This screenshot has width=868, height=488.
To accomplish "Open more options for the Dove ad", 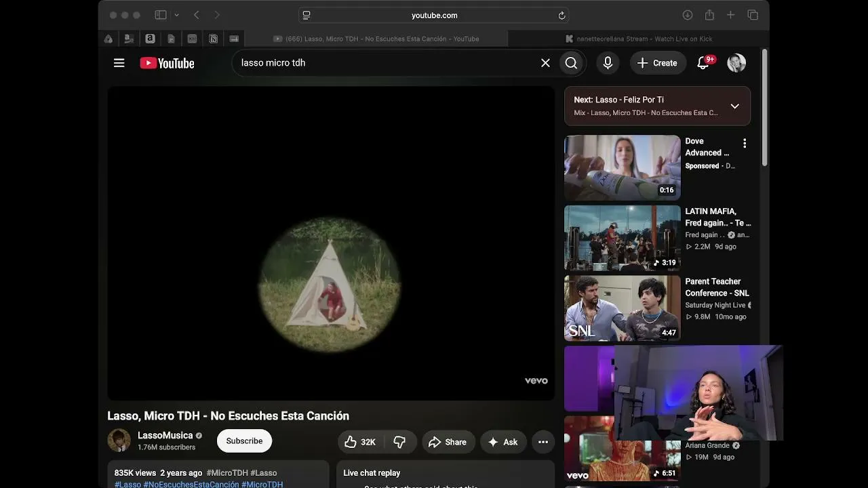I will point(745,143).
